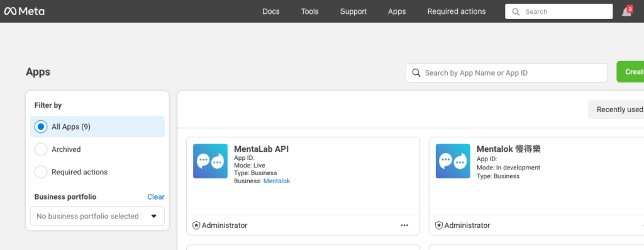
Task: Click the Administrator shield icon for Mentalok 慢得樂
Action: tap(439, 225)
